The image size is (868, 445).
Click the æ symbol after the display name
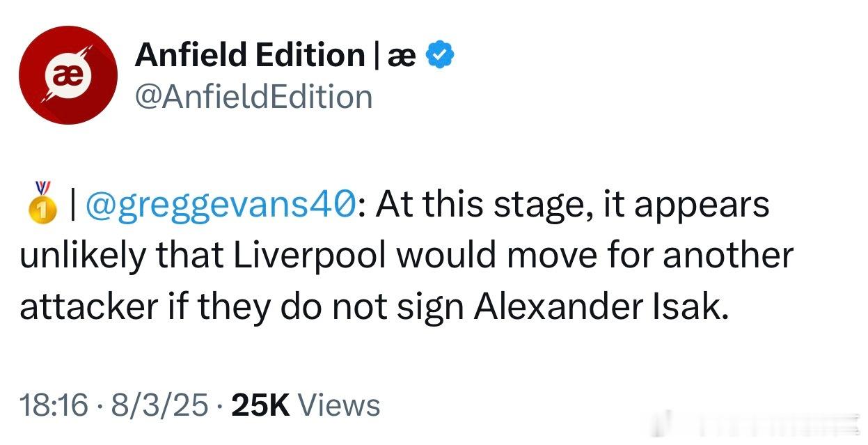tap(401, 56)
